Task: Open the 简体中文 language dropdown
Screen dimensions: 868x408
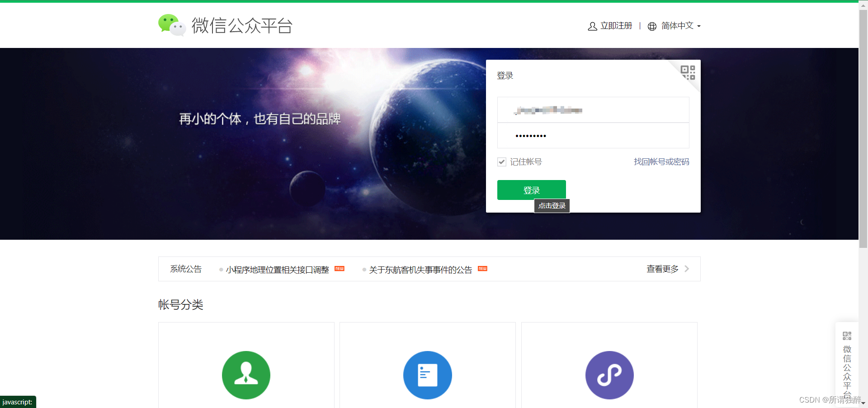Action: click(680, 26)
